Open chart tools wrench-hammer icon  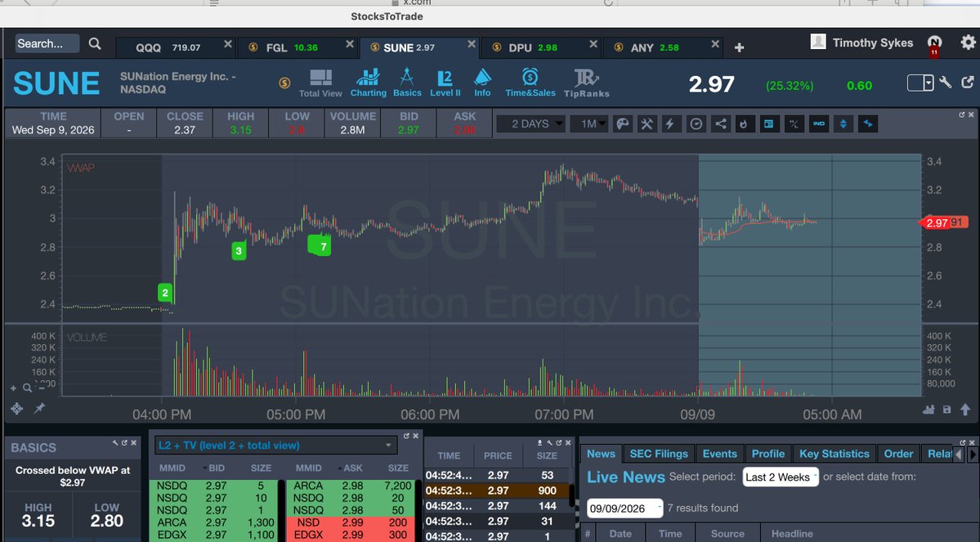coord(647,123)
